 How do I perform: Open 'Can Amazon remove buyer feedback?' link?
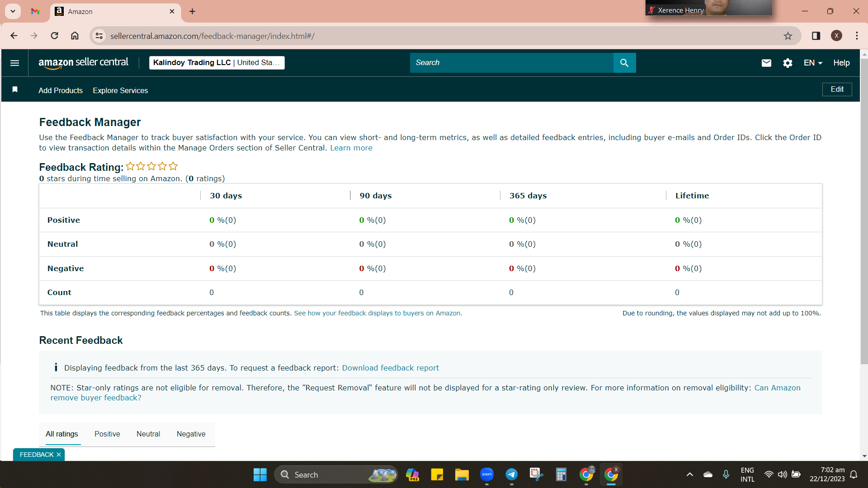click(425, 393)
